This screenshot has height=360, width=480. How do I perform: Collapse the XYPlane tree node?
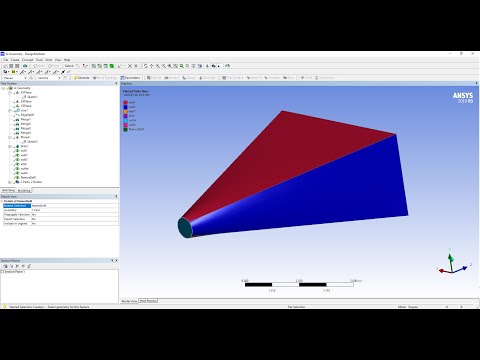[10, 92]
